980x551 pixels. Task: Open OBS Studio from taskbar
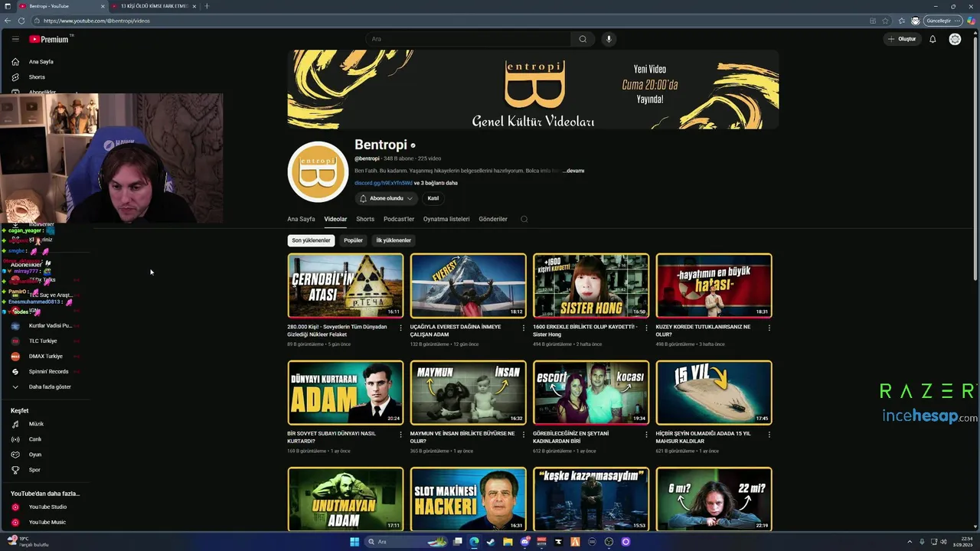609,542
